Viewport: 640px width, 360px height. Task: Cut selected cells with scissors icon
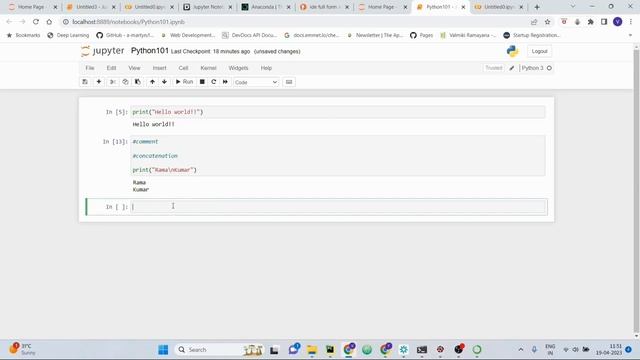(112, 82)
